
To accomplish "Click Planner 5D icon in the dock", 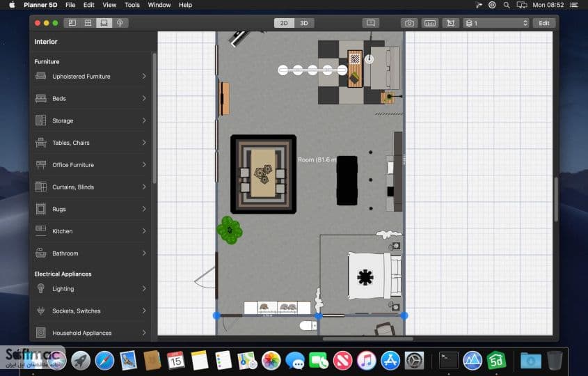I will coord(496,361).
